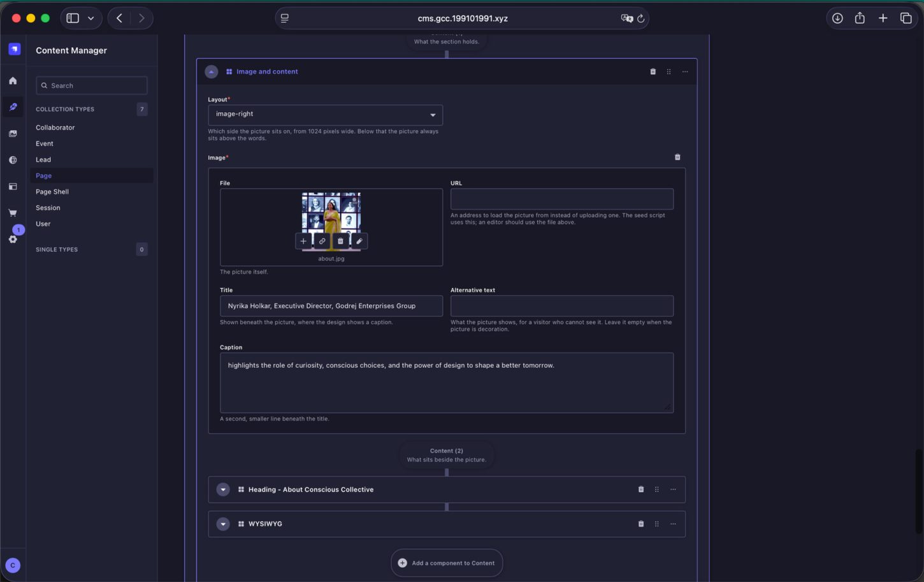Open Content-Type Builder layout icon

(x=13, y=187)
